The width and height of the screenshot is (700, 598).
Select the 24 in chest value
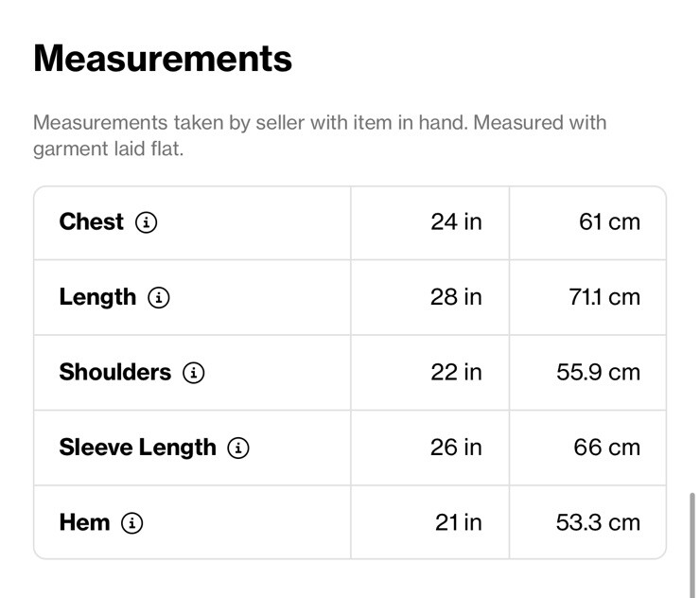click(x=456, y=222)
